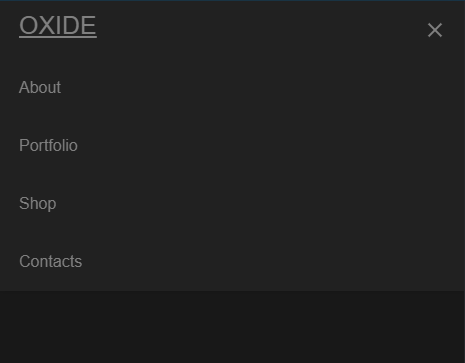The image size is (465, 363).
Task: Choose the last menu entry, Contacts
Action: tap(50, 261)
